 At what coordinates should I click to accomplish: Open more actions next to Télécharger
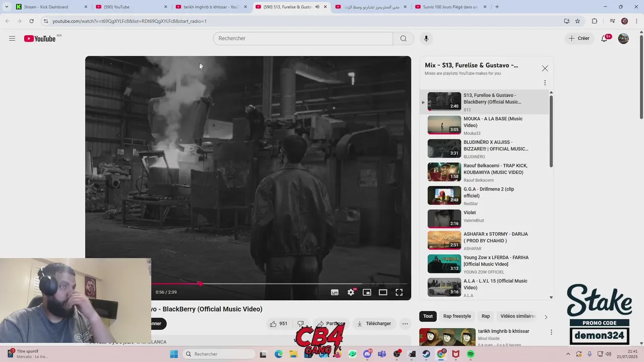[x=405, y=324]
